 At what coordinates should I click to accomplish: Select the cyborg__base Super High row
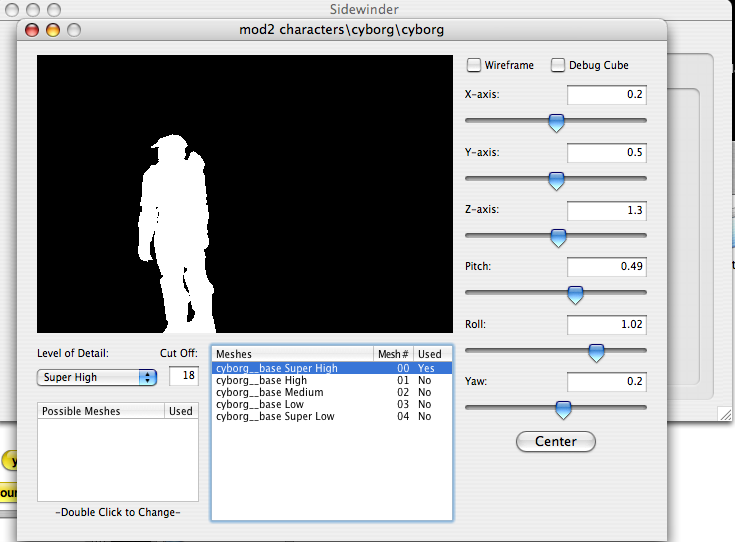332,368
